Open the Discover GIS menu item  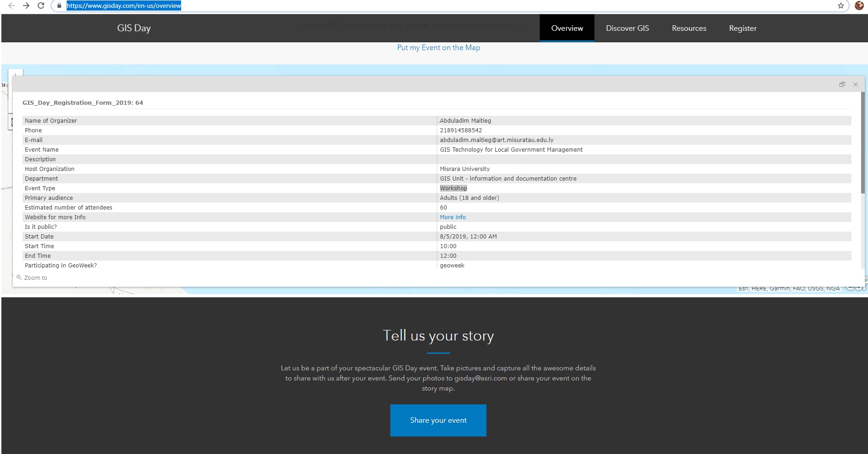tap(627, 28)
